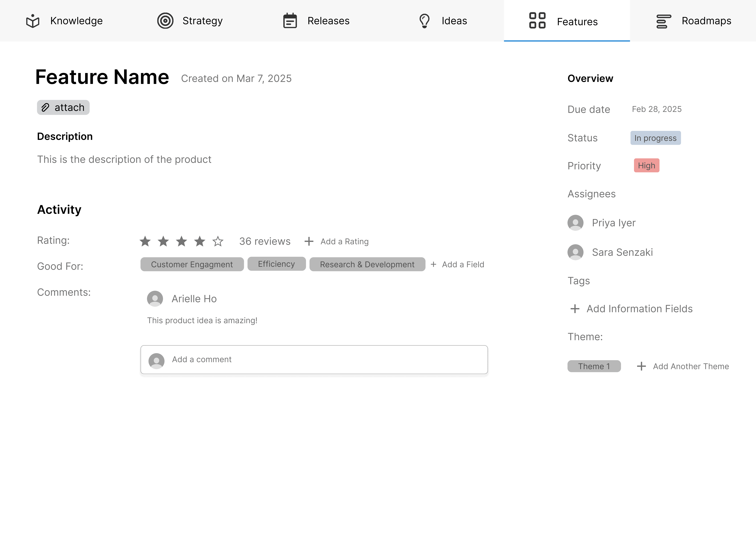756x536 pixels.
Task: Change the High priority badge
Action: coord(646,166)
